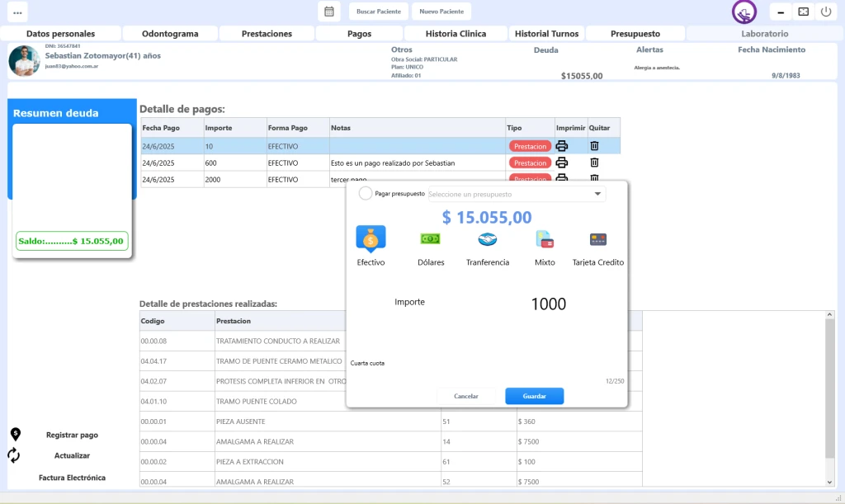Open the Historia Clinica tab
The image size is (845, 504).
pos(456,34)
